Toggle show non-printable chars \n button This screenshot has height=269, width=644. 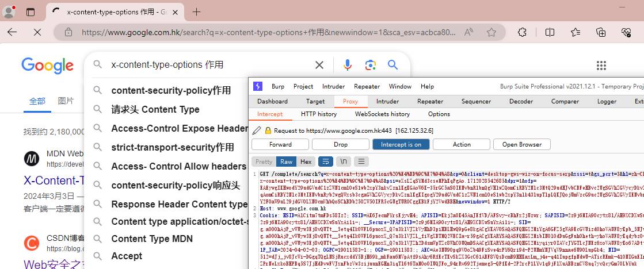click(x=344, y=162)
